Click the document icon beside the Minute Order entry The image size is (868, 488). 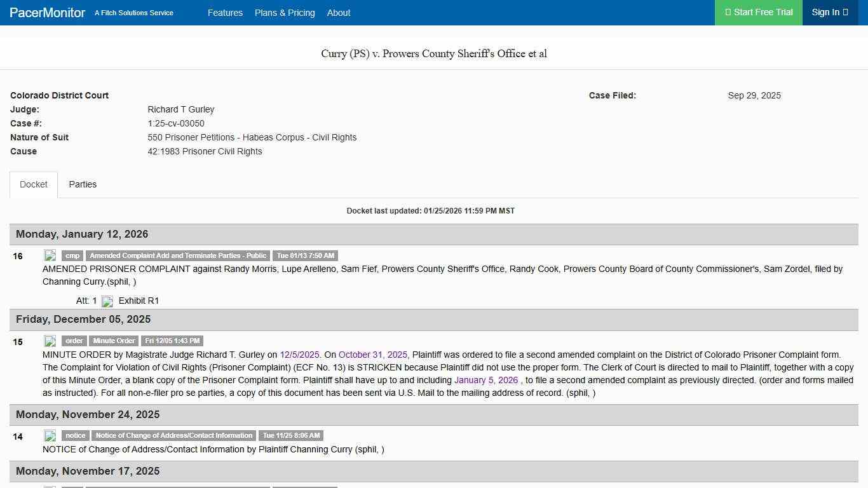[50, 341]
